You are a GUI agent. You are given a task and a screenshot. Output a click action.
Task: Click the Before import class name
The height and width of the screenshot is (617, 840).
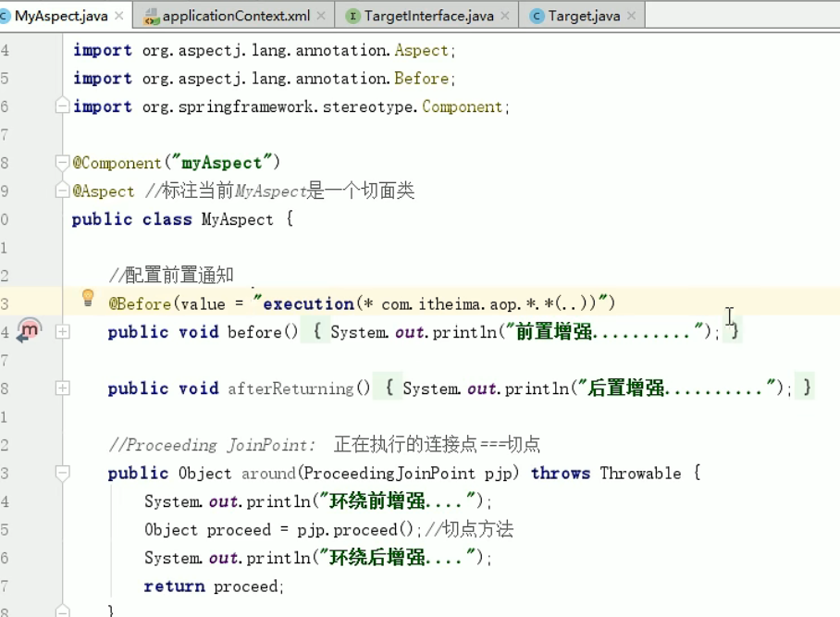[x=421, y=79]
